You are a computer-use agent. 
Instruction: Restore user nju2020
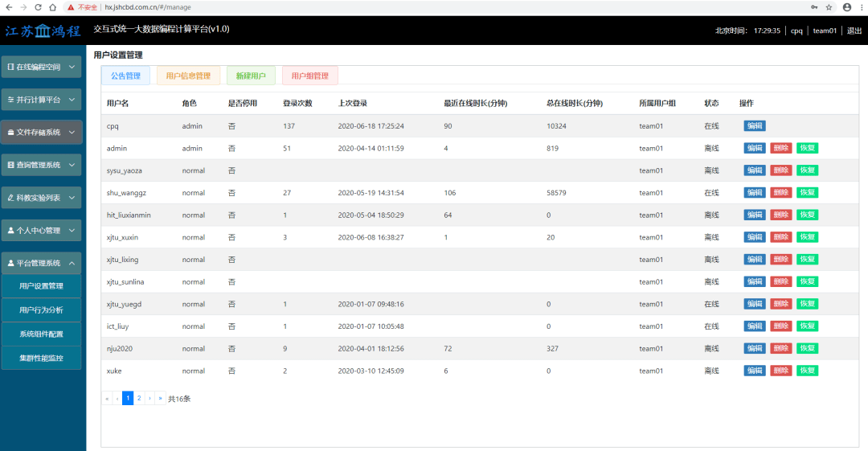click(807, 348)
